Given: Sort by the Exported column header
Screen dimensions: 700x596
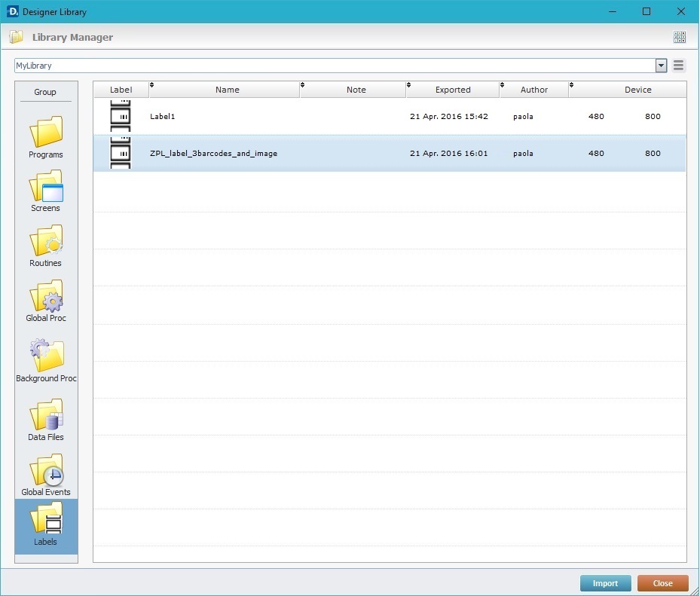Looking at the screenshot, I should click(453, 90).
